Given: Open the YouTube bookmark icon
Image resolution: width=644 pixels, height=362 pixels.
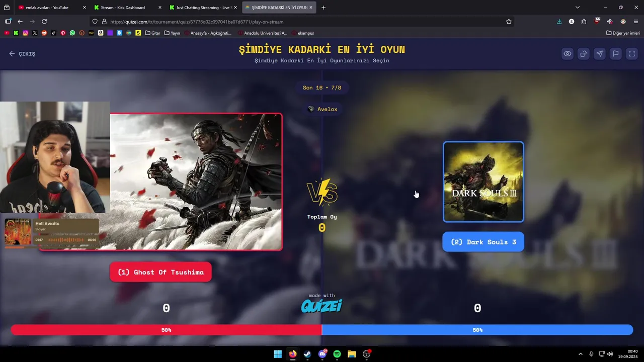Looking at the screenshot, I should [x=7, y=33].
